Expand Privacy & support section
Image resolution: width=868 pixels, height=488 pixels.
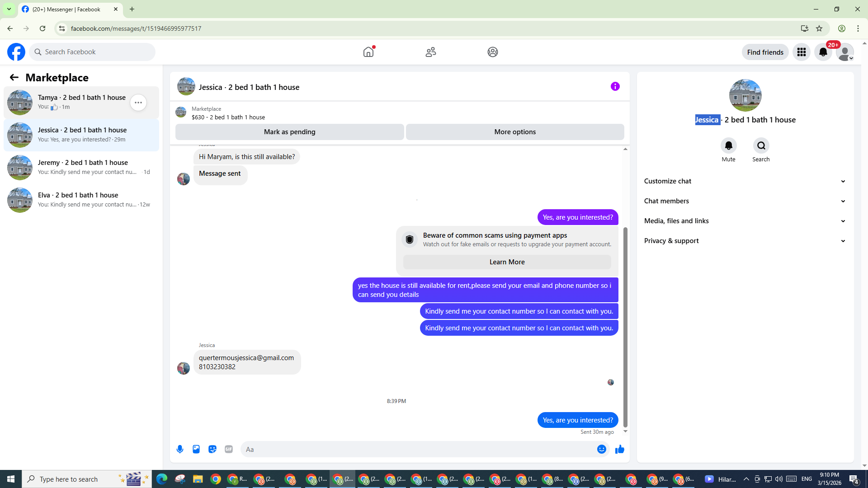tap(745, 241)
